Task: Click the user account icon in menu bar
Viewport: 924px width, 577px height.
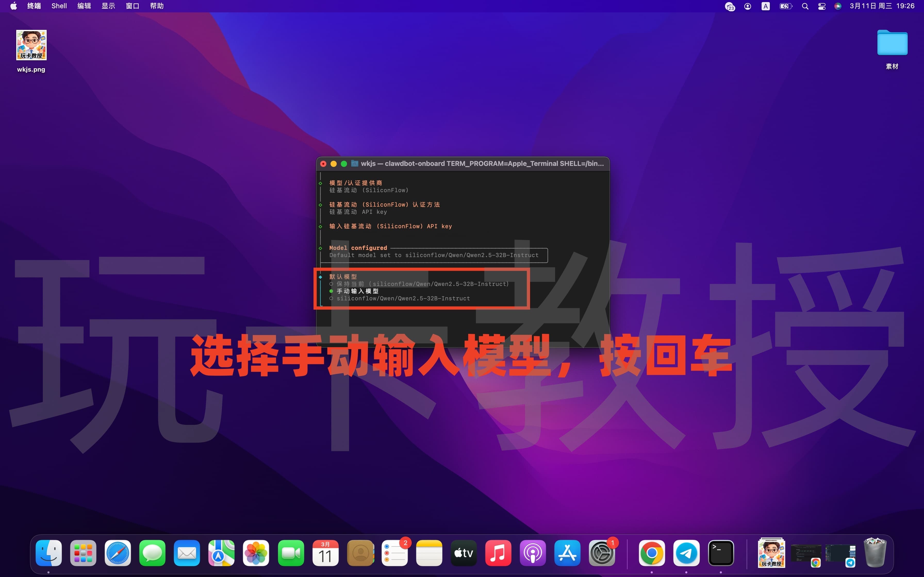Action: tap(748, 6)
